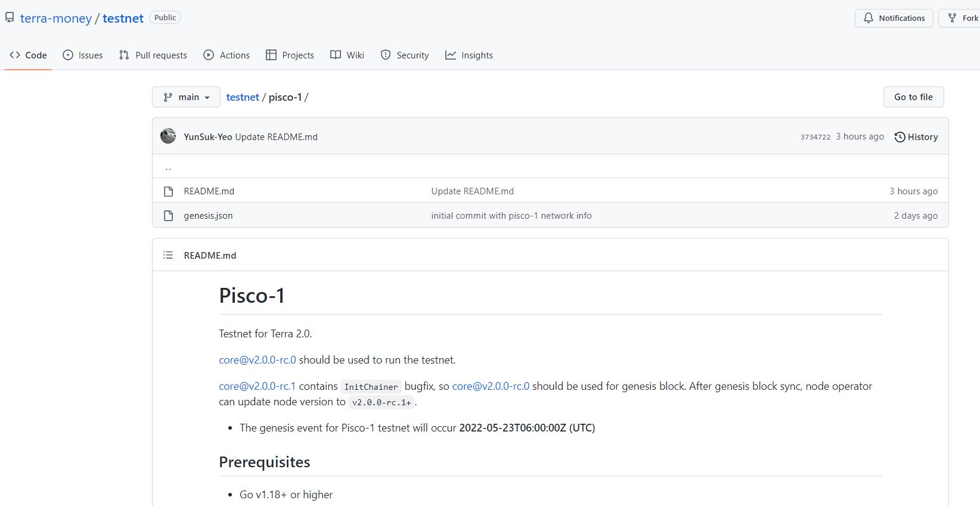This screenshot has height=506, width=980.
Task: Open the Insights tab
Action: click(469, 55)
